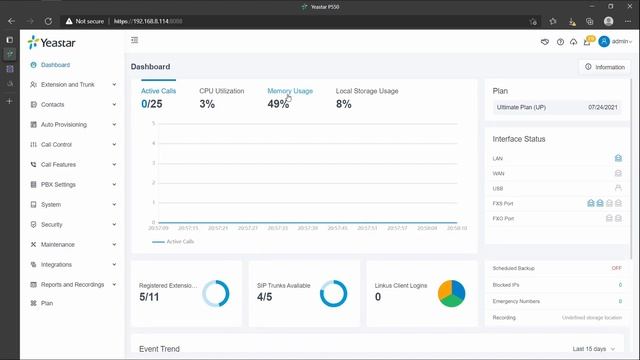Open the admin account dropdown
The image size is (640, 360).
point(615,41)
